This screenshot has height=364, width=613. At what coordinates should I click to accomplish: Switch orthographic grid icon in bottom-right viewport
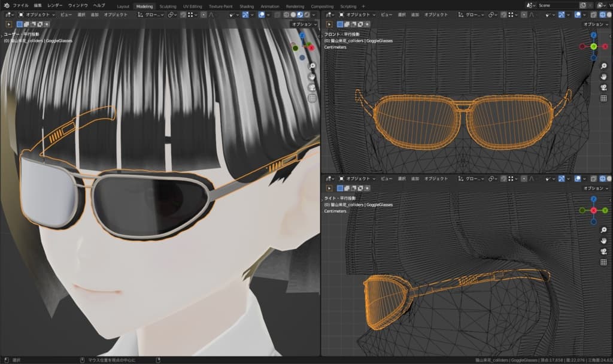(x=603, y=261)
